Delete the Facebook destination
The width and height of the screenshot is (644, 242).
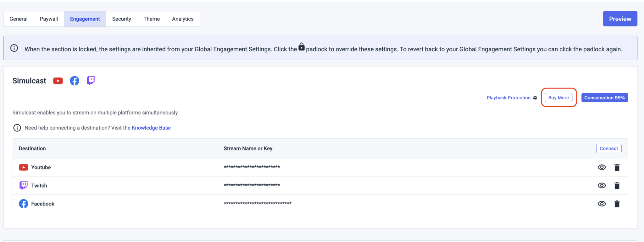tap(617, 204)
